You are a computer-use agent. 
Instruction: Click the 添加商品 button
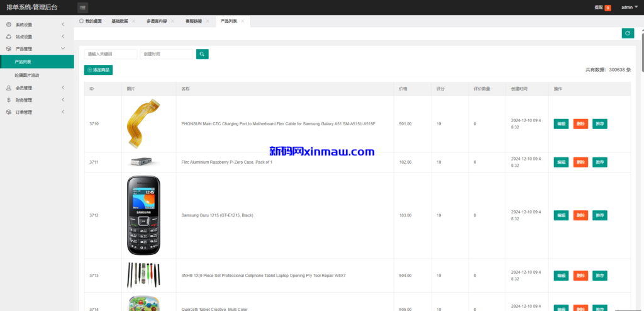point(99,70)
